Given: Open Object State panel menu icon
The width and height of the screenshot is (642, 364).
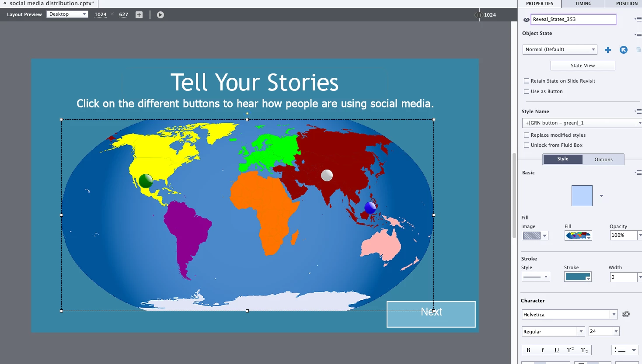Looking at the screenshot, I should point(638,35).
